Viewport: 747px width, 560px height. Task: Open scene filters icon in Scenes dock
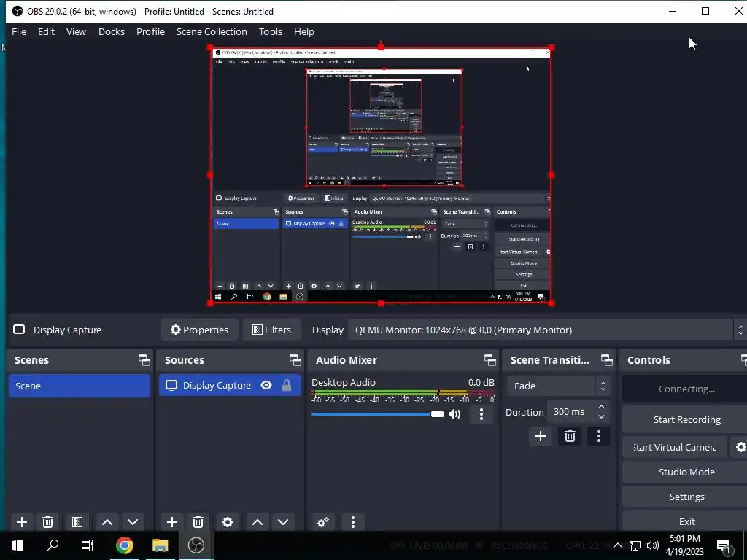point(77,522)
